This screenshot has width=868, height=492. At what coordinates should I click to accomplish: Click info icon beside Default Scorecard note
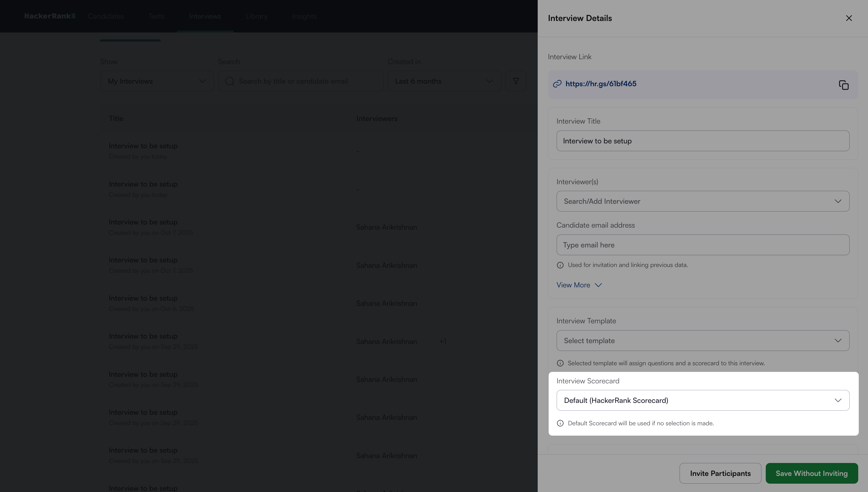pos(560,423)
